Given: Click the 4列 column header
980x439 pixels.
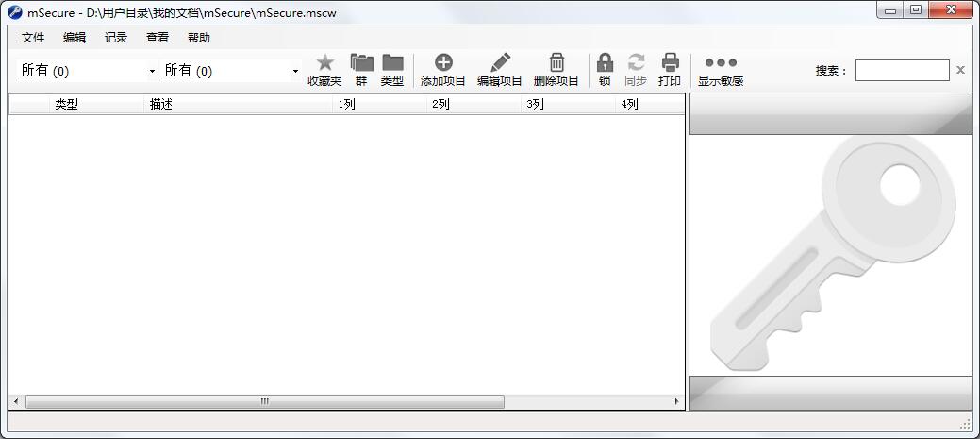Looking at the screenshot, I should pos(650,105).
